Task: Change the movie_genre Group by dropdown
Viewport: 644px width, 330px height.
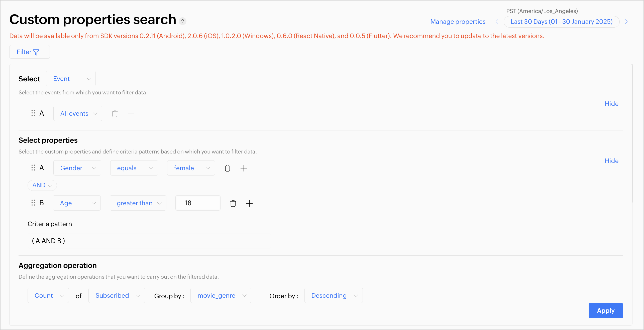Action: (221, 295)
